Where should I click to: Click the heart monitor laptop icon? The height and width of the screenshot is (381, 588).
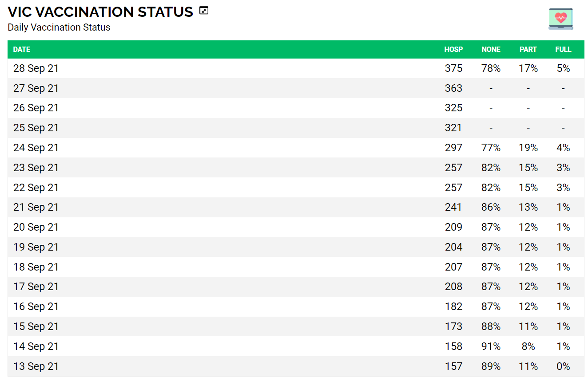560,19
